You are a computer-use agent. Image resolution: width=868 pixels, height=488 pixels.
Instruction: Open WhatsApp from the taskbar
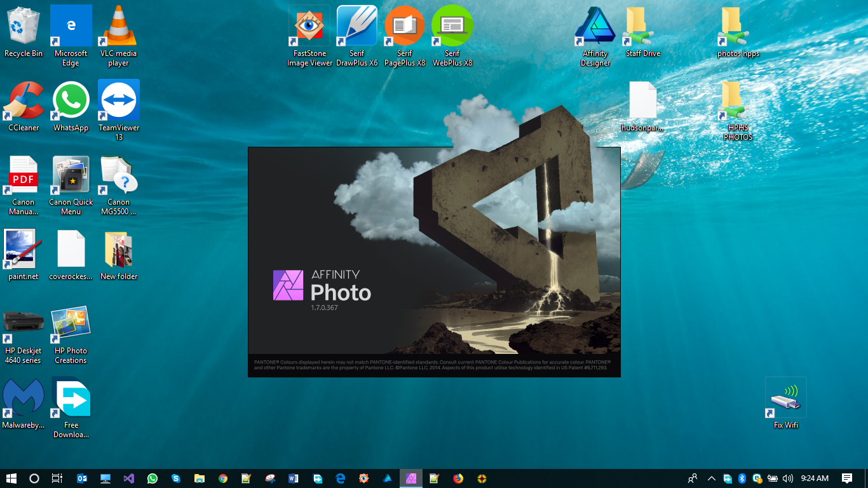coord(152,478)
